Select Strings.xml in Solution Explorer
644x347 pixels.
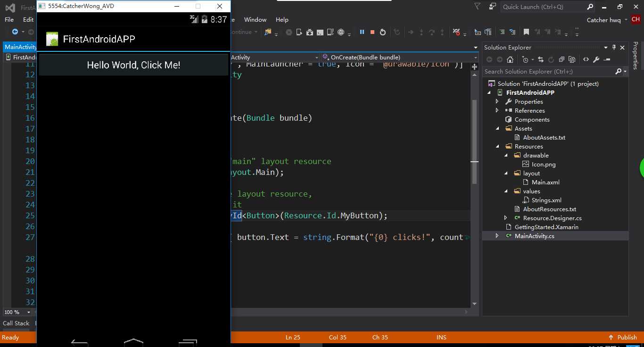(546, 200)
